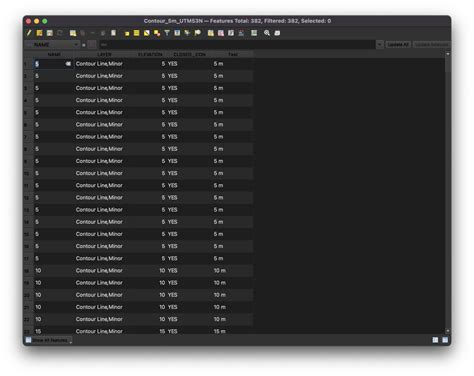Viewport: 474px width, 376px height.
Task: Click the Select all icon
Action: point(137,33)
